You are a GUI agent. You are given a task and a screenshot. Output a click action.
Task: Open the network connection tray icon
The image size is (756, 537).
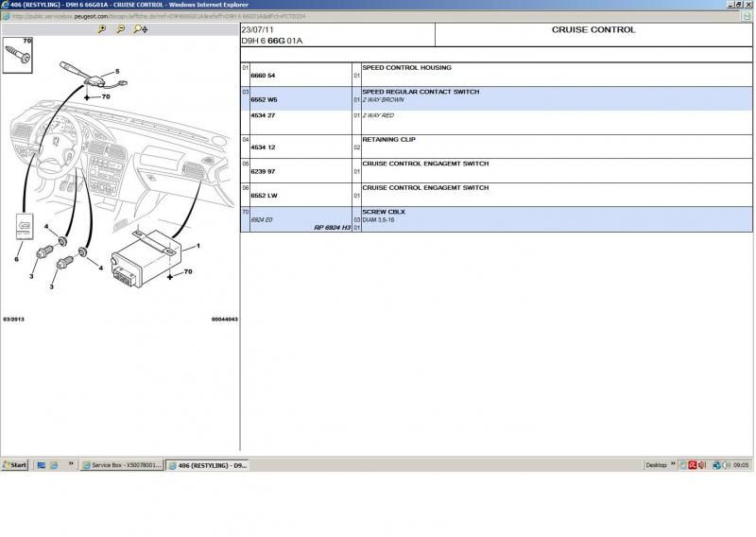pos(716,465)
